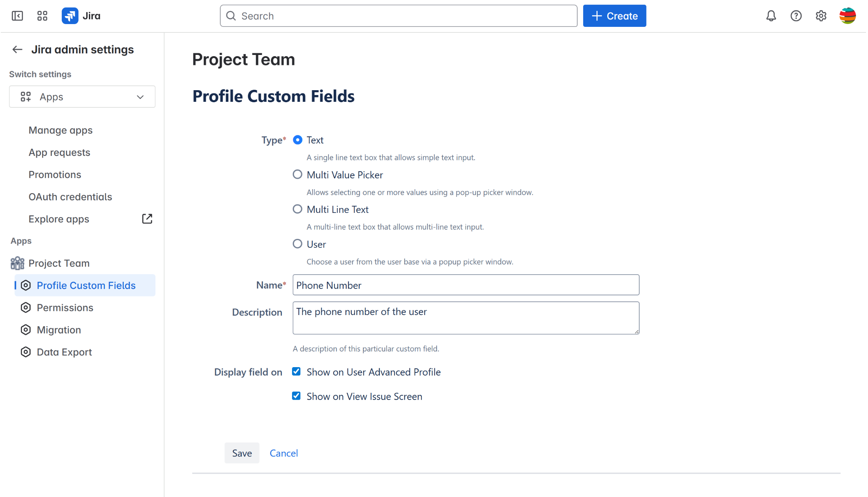
Task: Open the app switcher grid icon
Action: (x=42, y=16)
